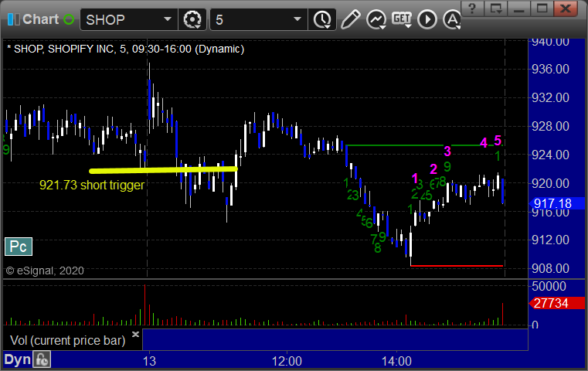Click the 12:00 time axis label
Image resolution: width=588 pixels, height=371 pixels.
tap(287, 361)
